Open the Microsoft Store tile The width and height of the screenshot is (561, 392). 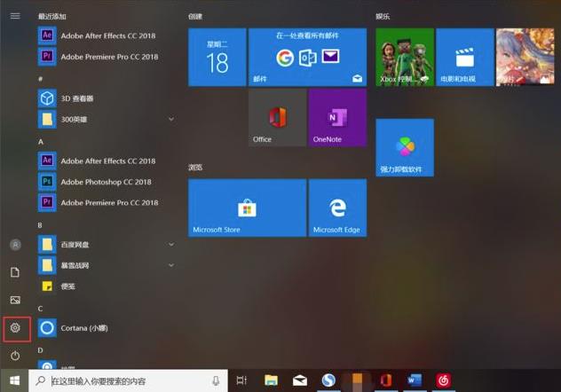(247, 208)
